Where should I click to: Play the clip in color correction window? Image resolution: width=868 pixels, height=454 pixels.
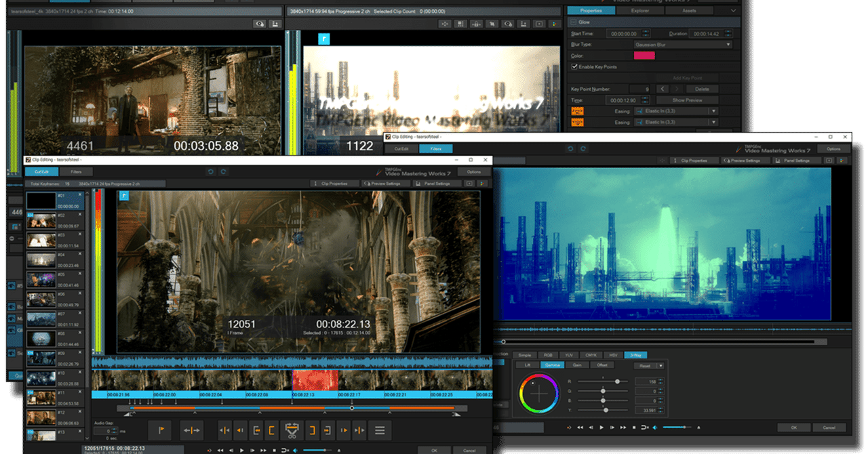point(601,428)
